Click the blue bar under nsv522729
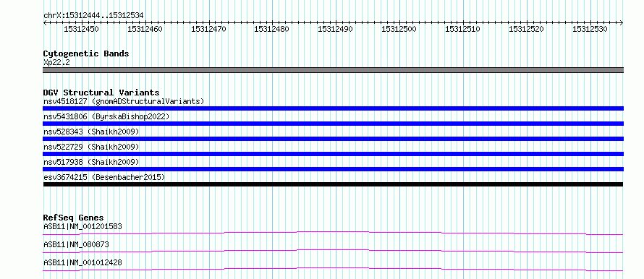 (x=333, y=154)
